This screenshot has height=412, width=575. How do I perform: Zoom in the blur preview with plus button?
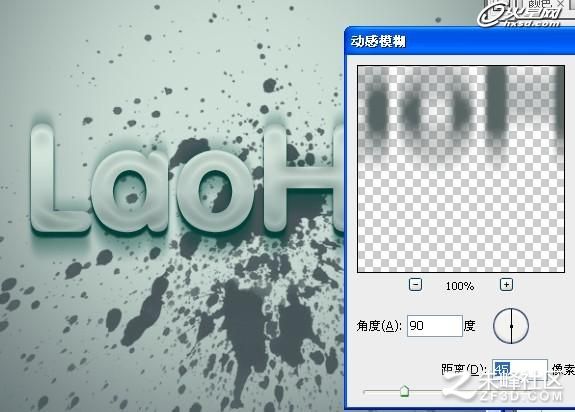506,285
